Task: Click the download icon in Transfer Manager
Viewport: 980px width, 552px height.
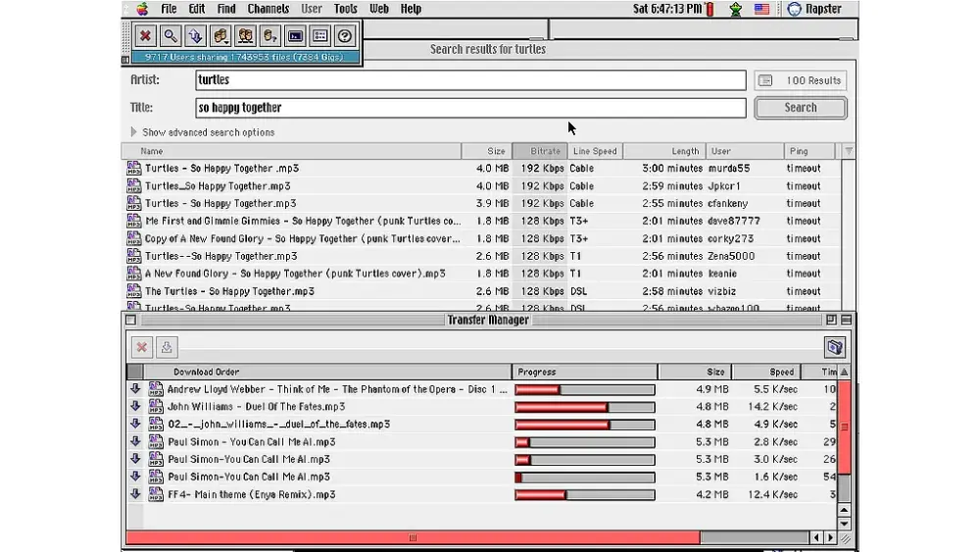Action: (167, 347)
